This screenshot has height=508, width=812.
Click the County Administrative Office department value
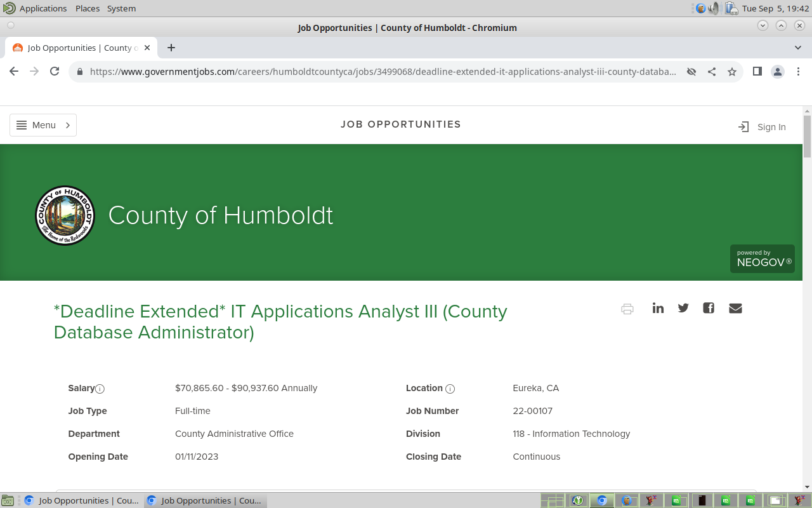pyautogui.click(x=234, y=434)
